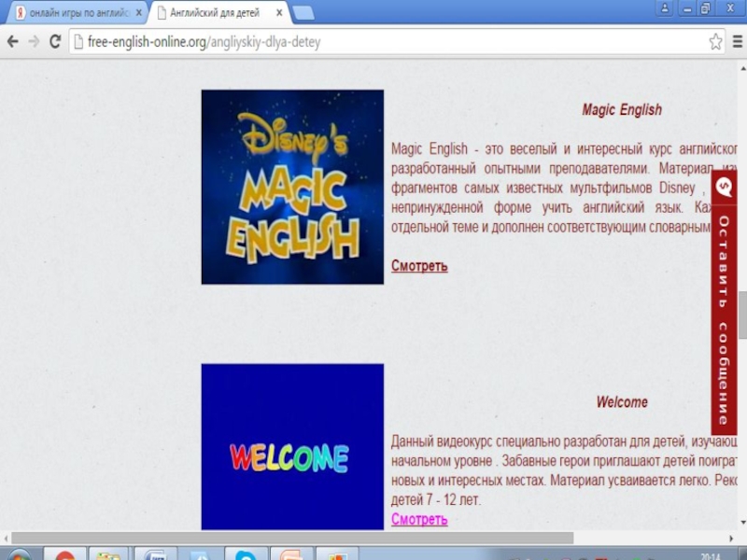Viewport: 747px width, 560px height.
Task: Click the horizontal scrollbar thumb
Action: click(x=292, y=539)
